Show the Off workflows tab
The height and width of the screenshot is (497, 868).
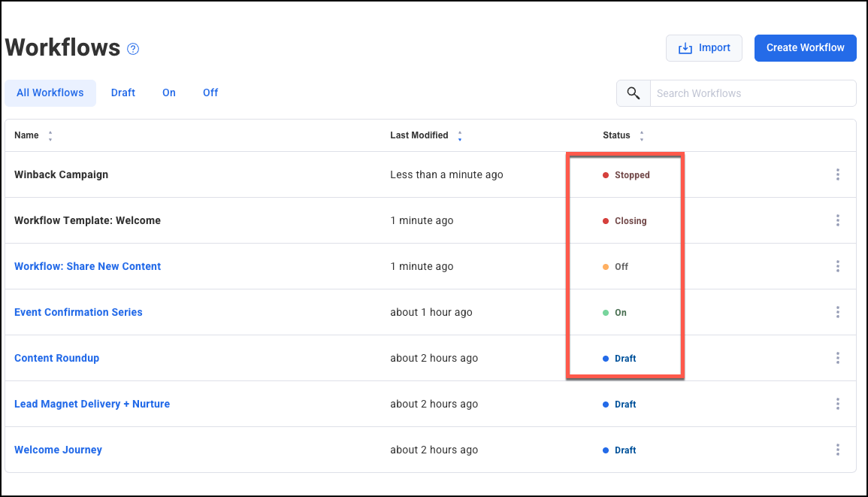(210, 92)
